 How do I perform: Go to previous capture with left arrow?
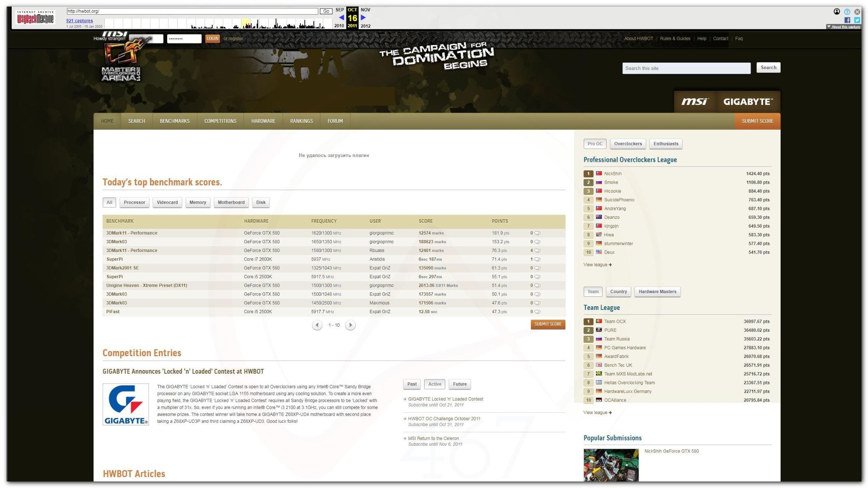pos(342,17)
